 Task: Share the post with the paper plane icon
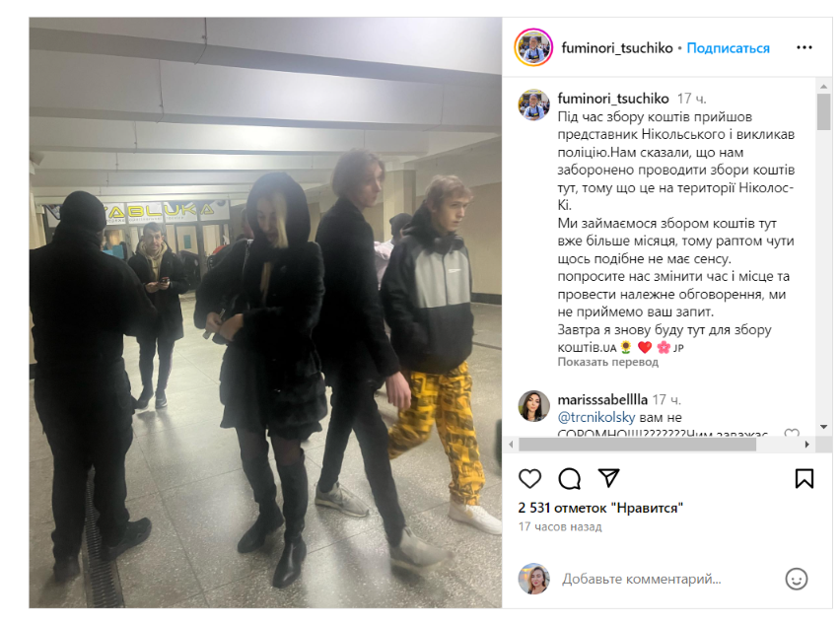pyautogui.click(x=608, y=478)
